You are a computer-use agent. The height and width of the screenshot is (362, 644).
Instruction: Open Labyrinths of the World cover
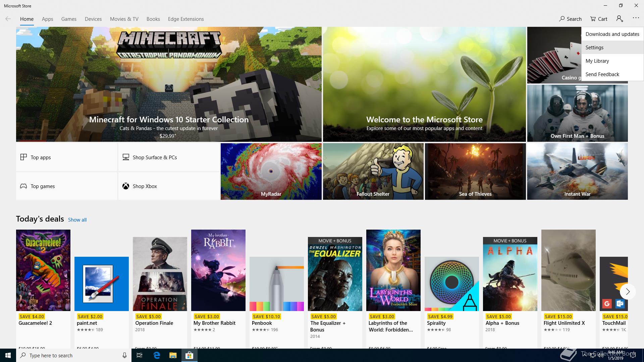click(393, 270)
